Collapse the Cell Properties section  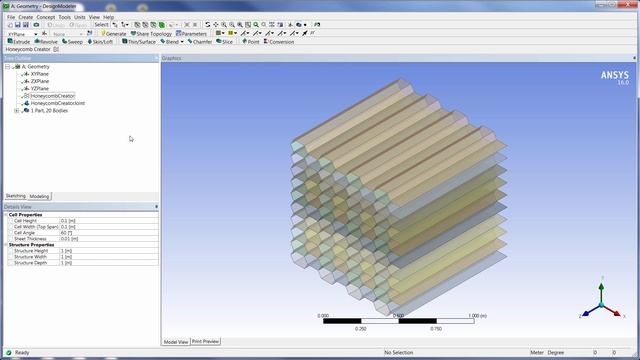click(6, 215)
